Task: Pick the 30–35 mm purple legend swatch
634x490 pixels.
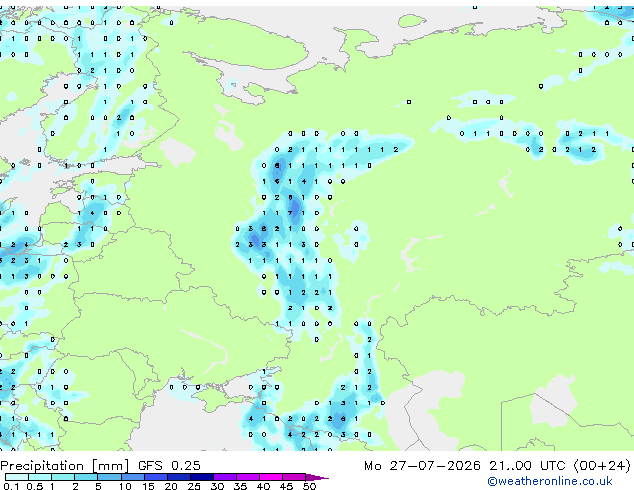Action: [x=225, y=477]
